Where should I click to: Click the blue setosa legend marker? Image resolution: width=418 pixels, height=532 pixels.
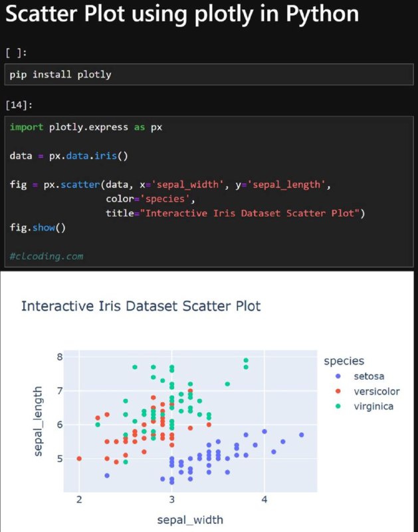[338, 376]
